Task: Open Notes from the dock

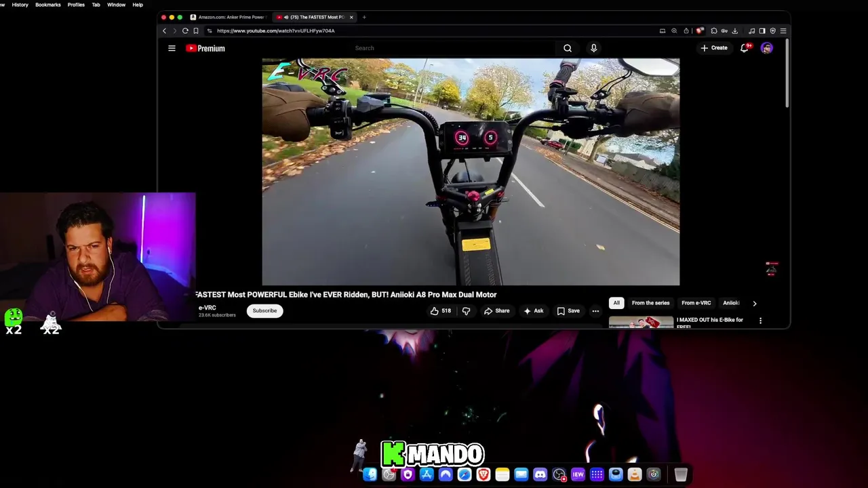Action: [502, 474]
